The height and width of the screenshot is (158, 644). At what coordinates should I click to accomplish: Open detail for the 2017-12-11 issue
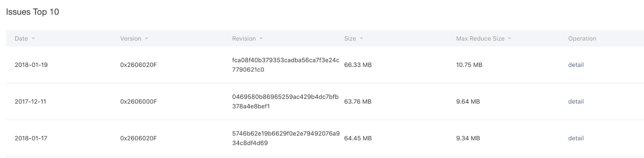[576, 102]
